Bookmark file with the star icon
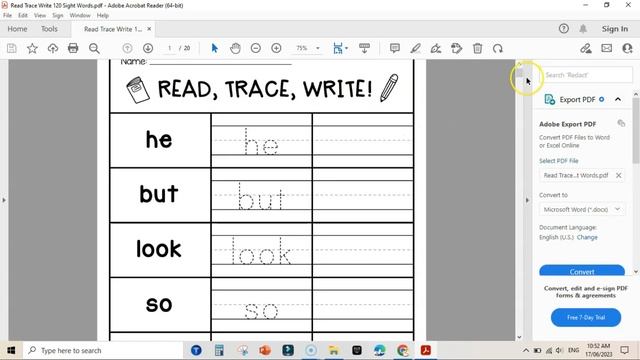640x360 pixels. point(32,49)
